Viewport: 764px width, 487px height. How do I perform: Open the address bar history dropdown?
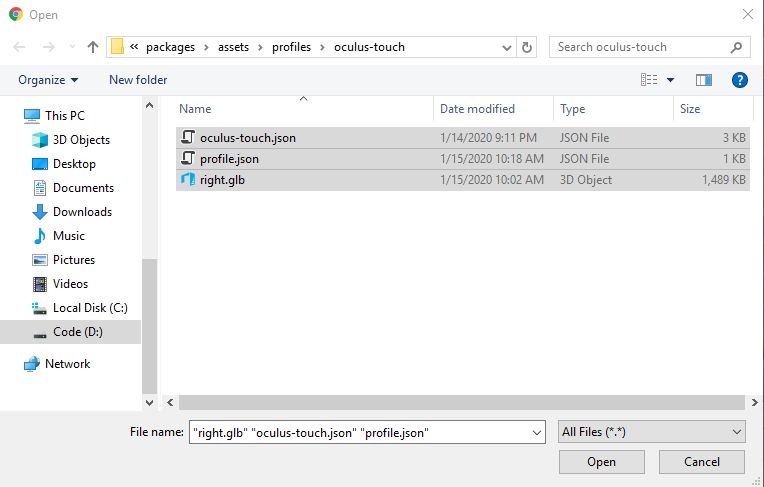(507, 47)
